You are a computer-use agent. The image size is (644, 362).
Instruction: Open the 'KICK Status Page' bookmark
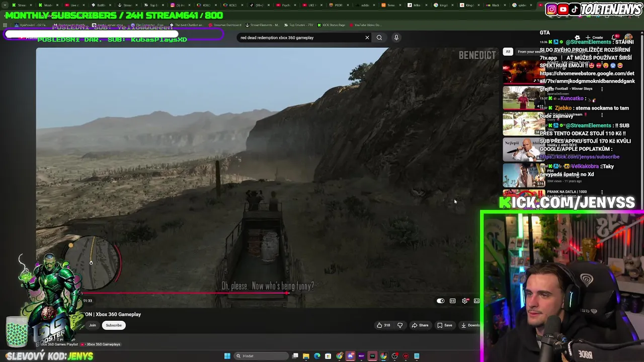(331, 25)
